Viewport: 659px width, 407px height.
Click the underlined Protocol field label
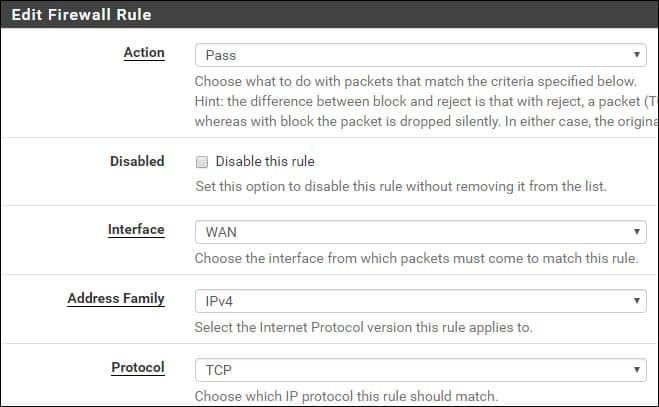[137, 367]
